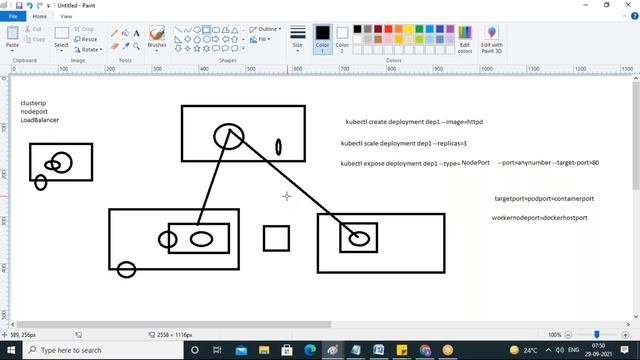
Task: Click the zoom slider handle
Action: [x=597, y=335]
